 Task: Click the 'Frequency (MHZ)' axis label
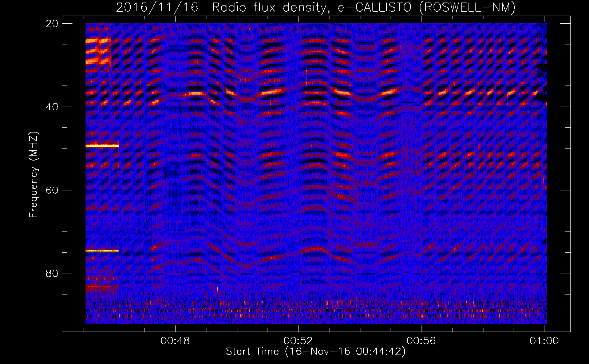coord(33,175)
